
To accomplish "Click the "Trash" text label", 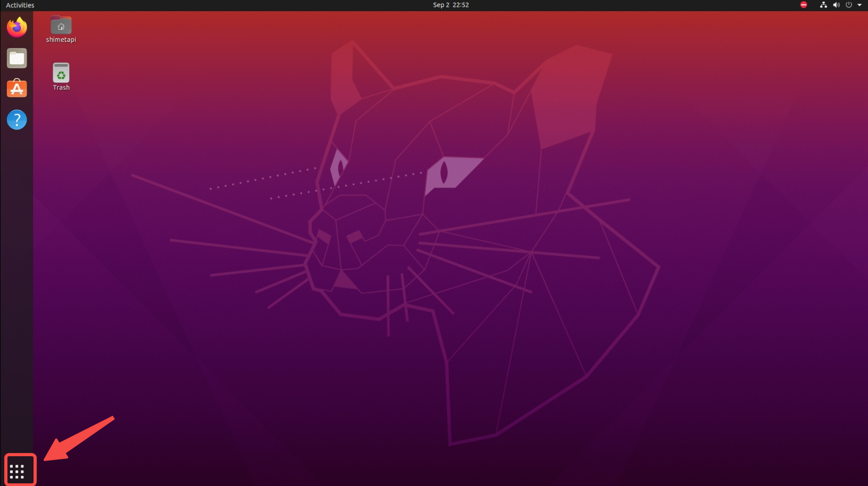I will [x=61, y=88].
